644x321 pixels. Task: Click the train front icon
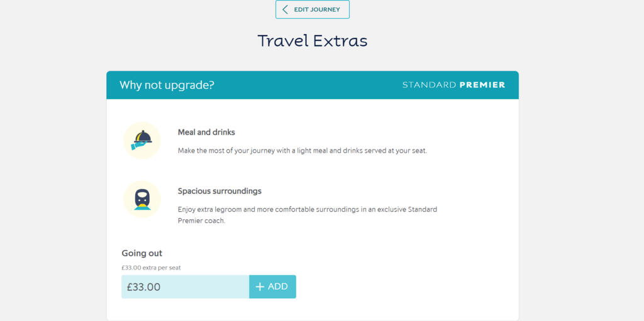pyautogui.click(x=142, y=199)
